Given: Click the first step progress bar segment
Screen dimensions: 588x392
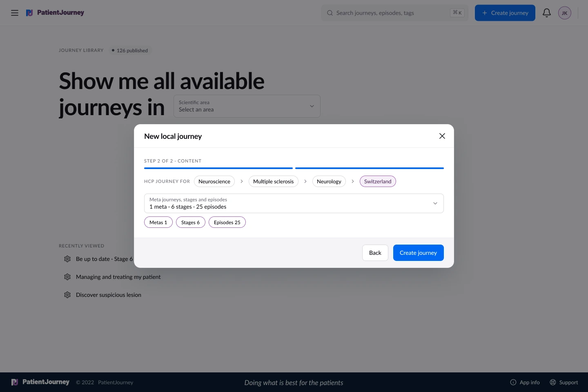Looking at the screenshot, I should [218, 168].
